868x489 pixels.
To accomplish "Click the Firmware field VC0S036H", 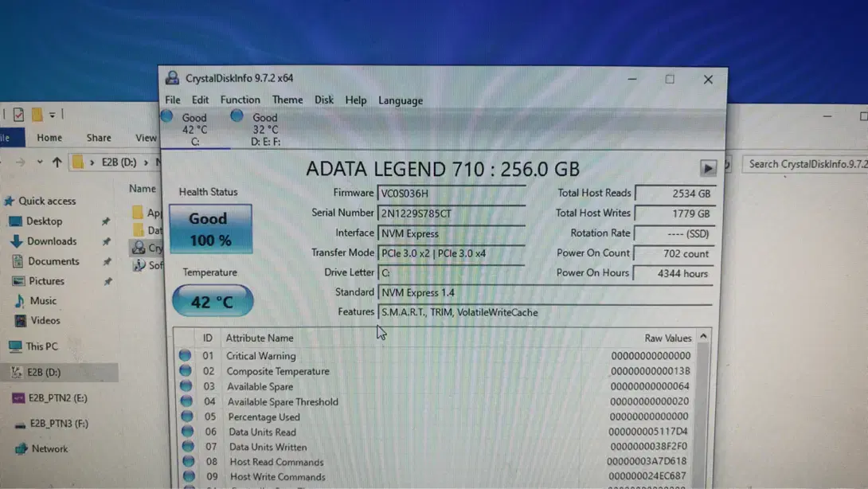I will [x=452, y=194].
